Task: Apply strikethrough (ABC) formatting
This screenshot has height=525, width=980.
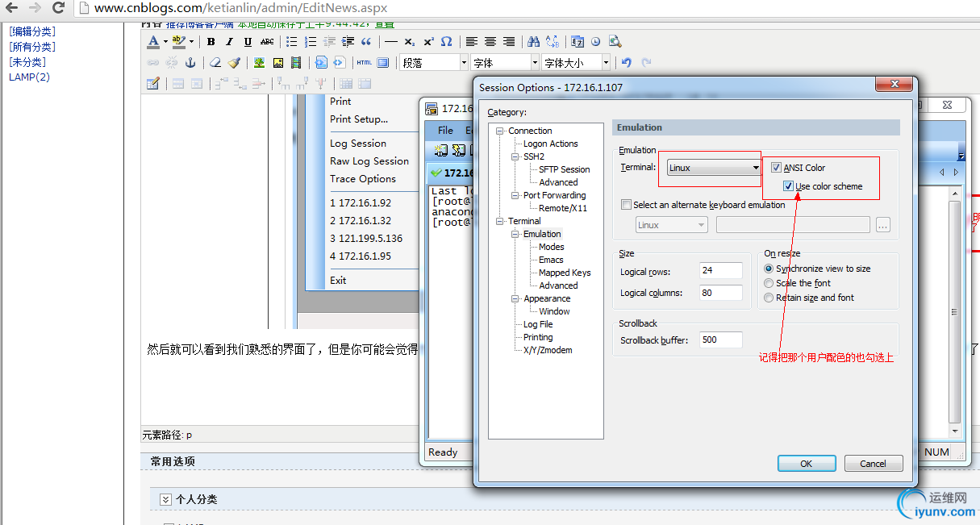Action: click(x=267, y=42)
